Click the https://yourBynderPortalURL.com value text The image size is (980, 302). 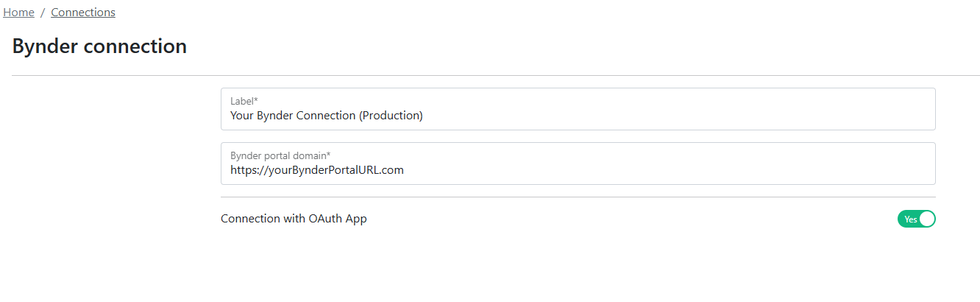click(316, 170)
